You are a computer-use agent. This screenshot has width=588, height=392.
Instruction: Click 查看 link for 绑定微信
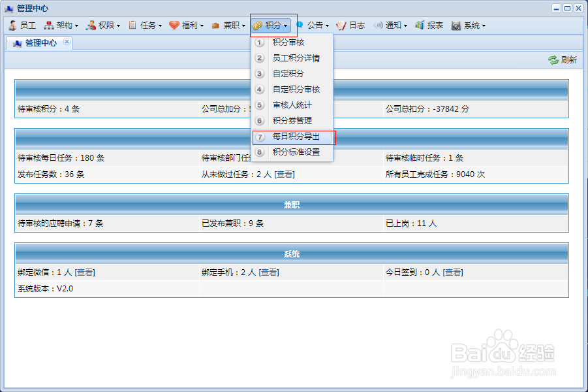(85, 272)
